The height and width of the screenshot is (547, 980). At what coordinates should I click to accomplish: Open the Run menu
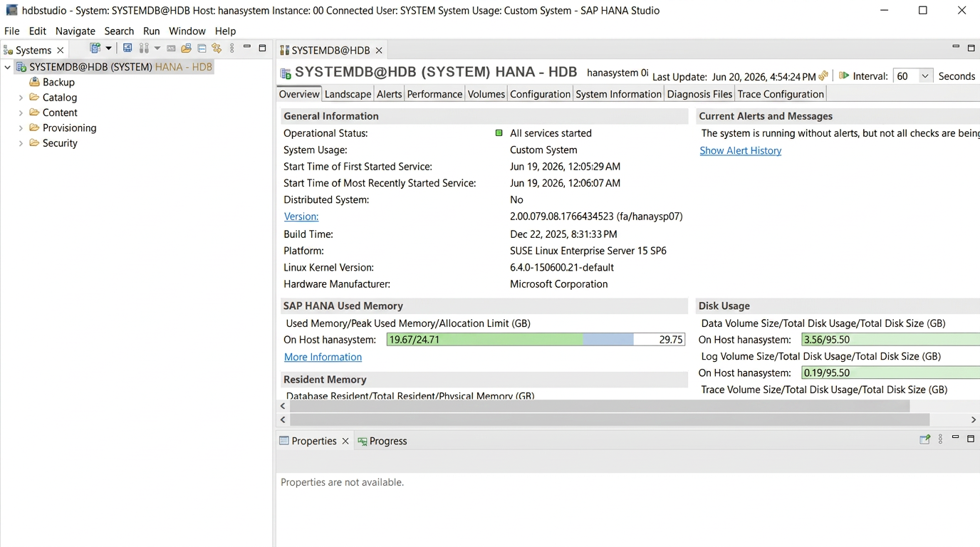pyautogui.click(x=151, y=31)
